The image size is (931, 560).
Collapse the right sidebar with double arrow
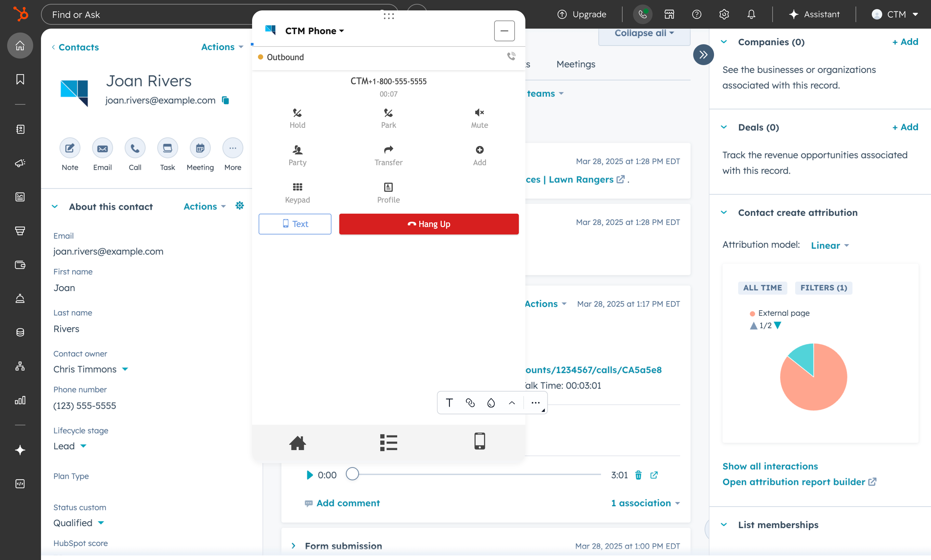[x=703, y=55]
